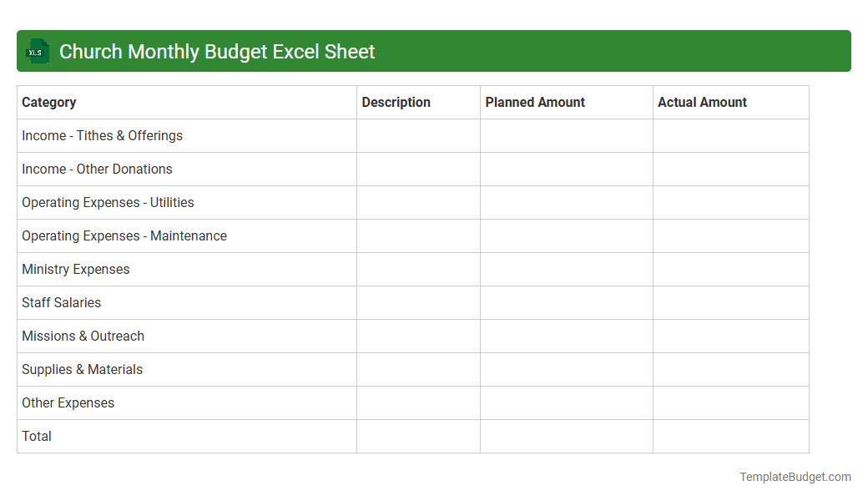Viewport: 868px width, 501px height.
Task: Click the Planned Amount cell for Staff Salaries
Action: 566,302
